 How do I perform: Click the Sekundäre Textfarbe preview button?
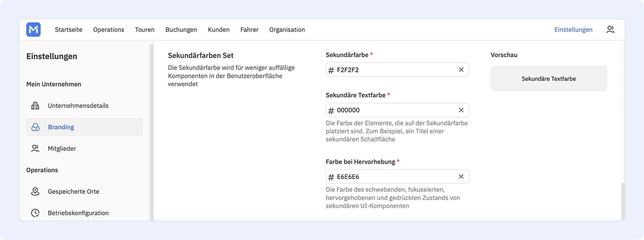(x=549, y=79)
